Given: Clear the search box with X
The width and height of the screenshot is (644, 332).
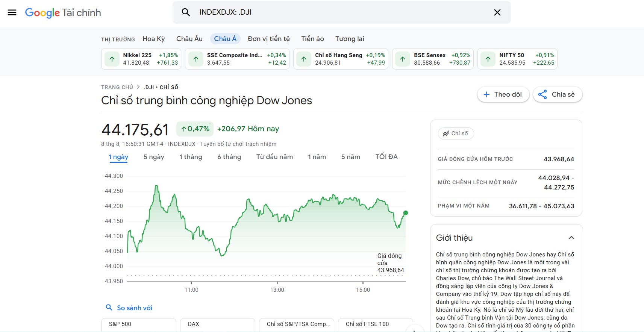Looking at the screenshot, I should (497, 12).
